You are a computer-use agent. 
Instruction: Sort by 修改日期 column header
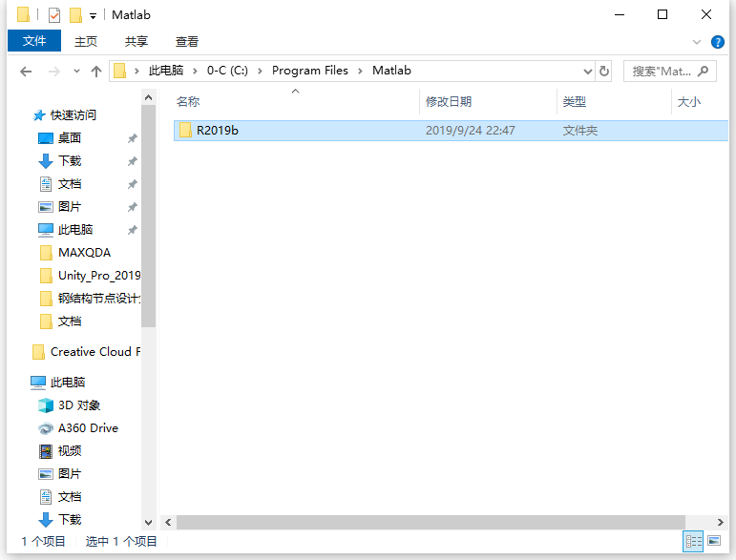(x=449, y=101)
